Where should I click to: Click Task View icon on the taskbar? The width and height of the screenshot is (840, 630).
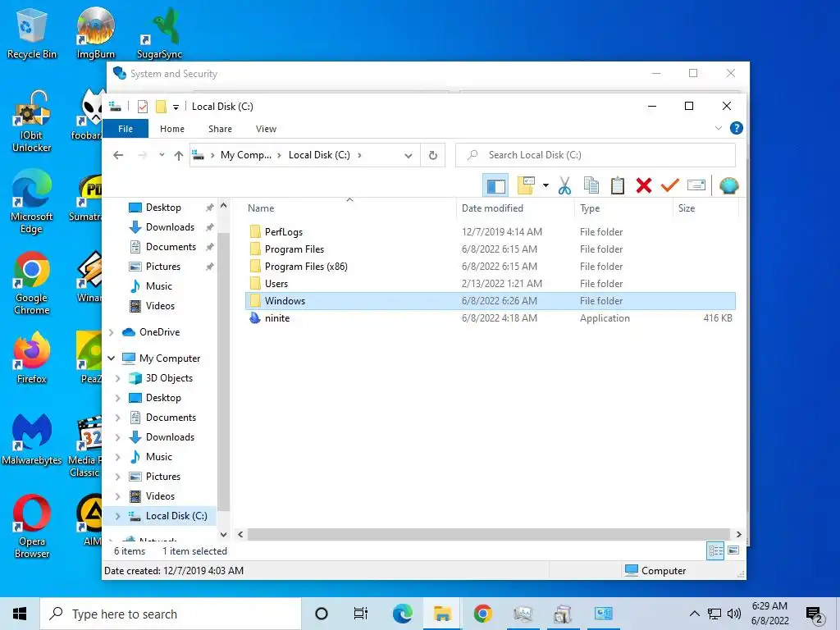point(361,614)
